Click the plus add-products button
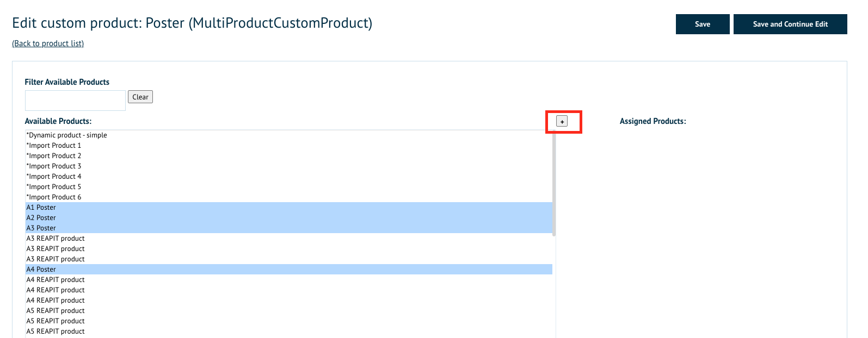Image resolution: width=868 pixels, height=338 pixels. pyautogui.click(x=562, y=122)
